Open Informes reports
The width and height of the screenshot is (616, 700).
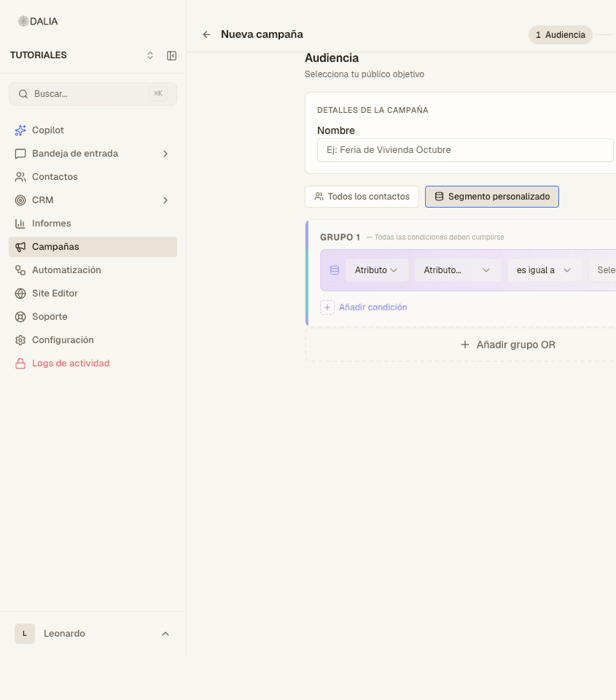tap(93, 223)
